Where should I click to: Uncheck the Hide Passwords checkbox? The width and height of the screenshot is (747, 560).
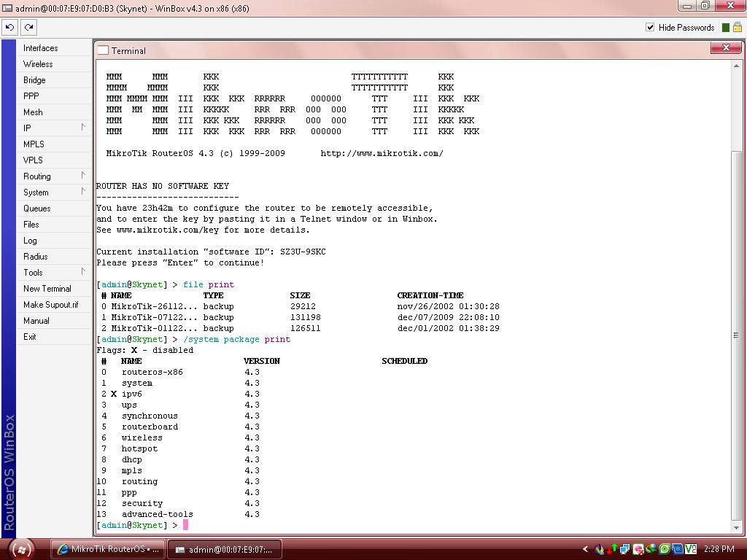(x=649, y=28)
